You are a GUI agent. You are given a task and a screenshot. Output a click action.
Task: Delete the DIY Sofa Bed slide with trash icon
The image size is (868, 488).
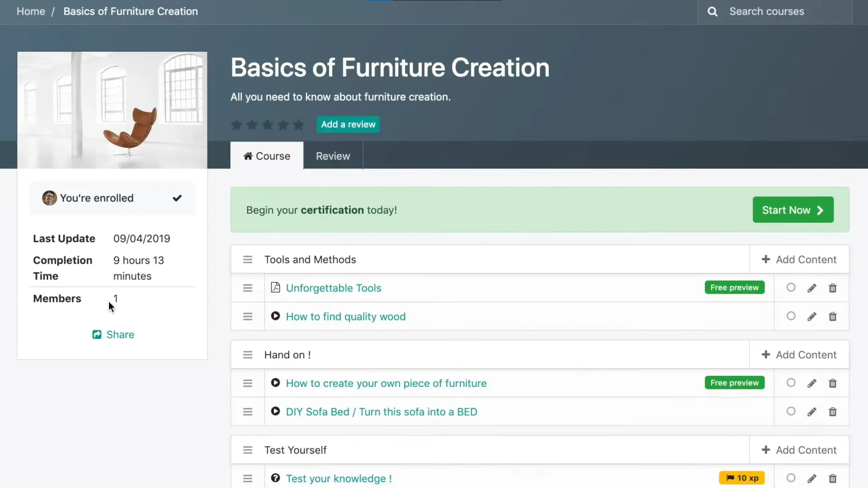tap(833, 412)
